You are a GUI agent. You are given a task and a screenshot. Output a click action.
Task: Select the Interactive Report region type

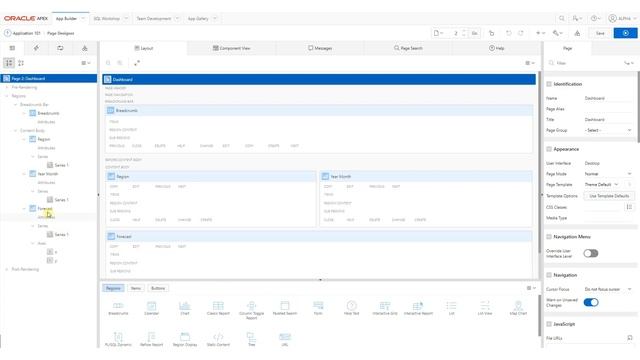click(x=418, y=308)
